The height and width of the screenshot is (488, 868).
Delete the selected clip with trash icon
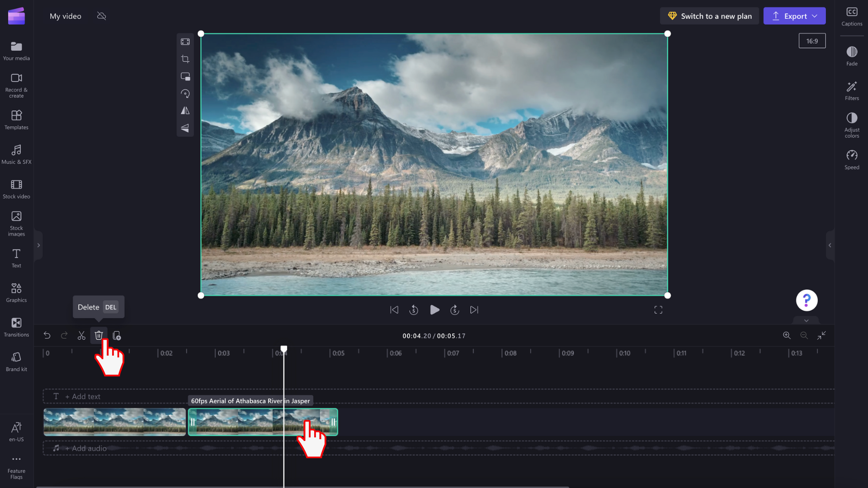tap(99, 335)
